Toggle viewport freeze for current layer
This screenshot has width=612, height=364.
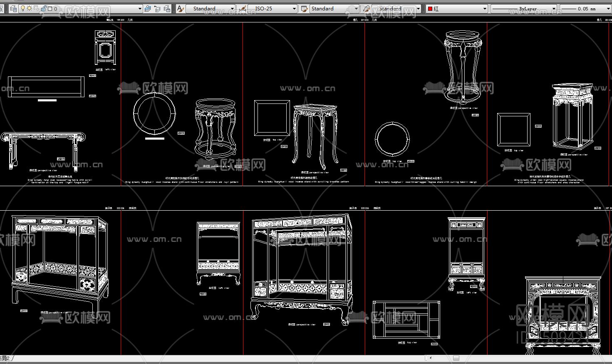click(x=36, y=8)
